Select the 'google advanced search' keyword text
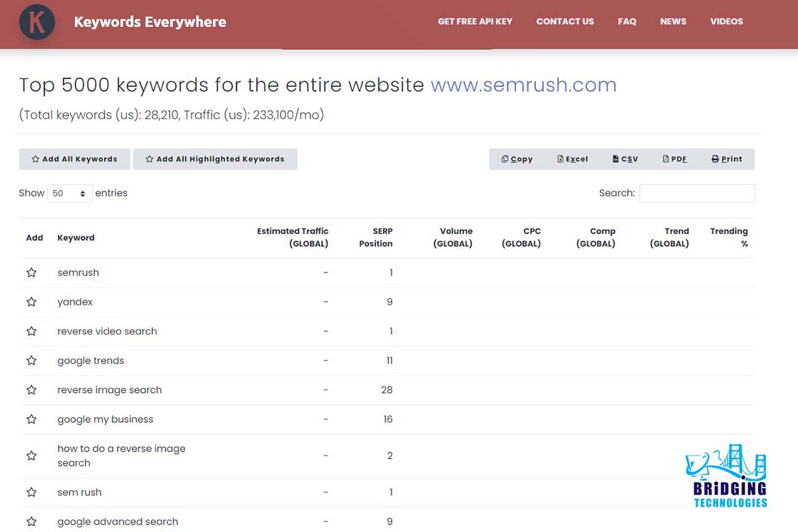The height and width of the screenshot is (532, 798). click(118, 521)
